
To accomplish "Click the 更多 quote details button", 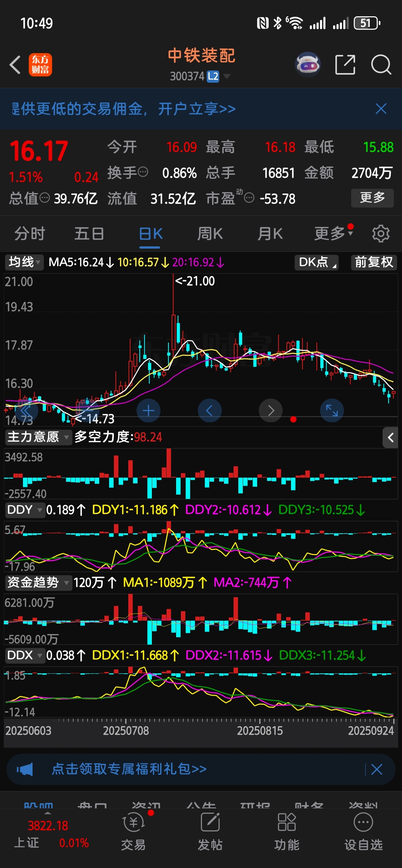I will [372, 198].
